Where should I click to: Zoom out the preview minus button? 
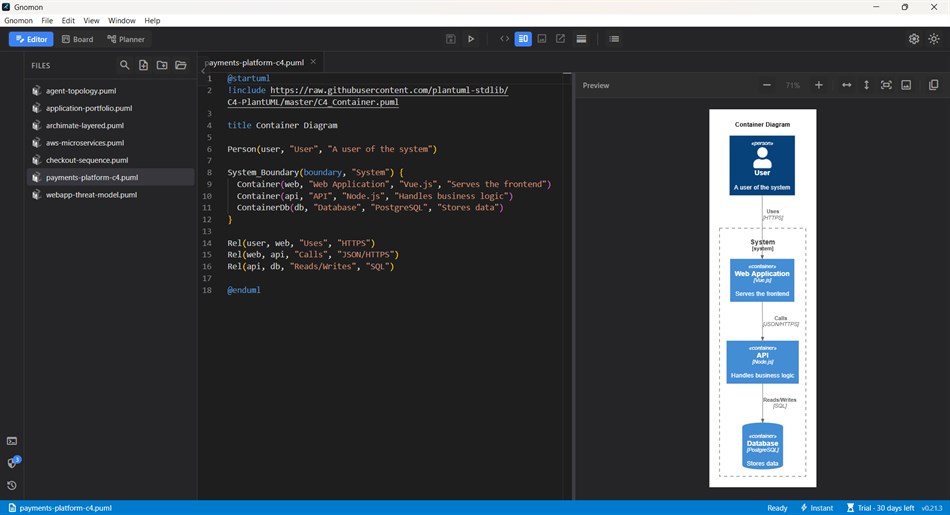click(x=766, y=85)
